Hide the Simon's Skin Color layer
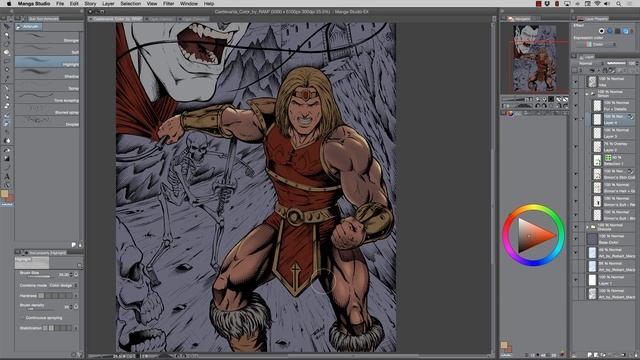640x360 pixels. (576, 174)
